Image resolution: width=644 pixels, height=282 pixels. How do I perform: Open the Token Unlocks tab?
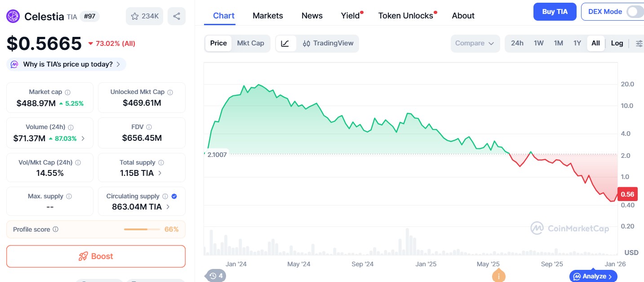405,15
